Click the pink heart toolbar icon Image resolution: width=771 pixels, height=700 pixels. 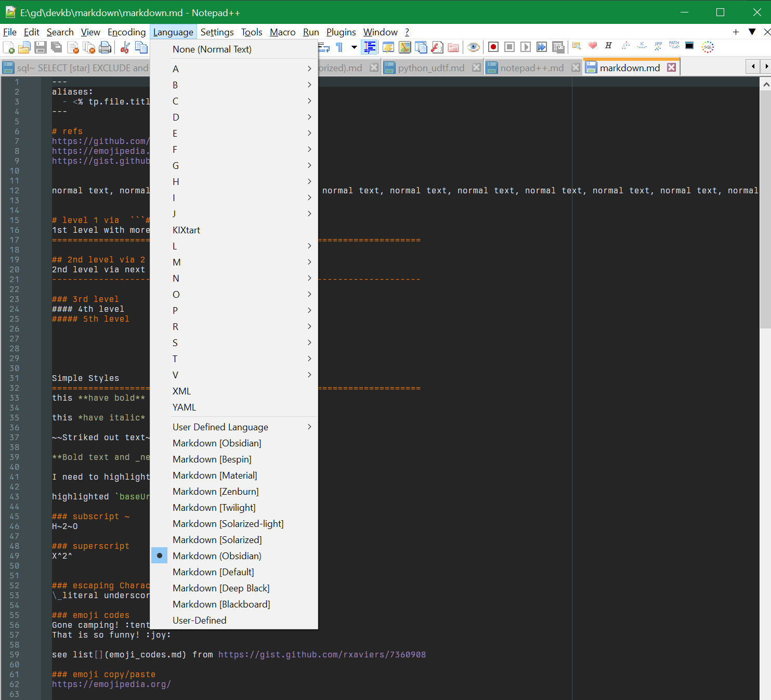[593, 46]
